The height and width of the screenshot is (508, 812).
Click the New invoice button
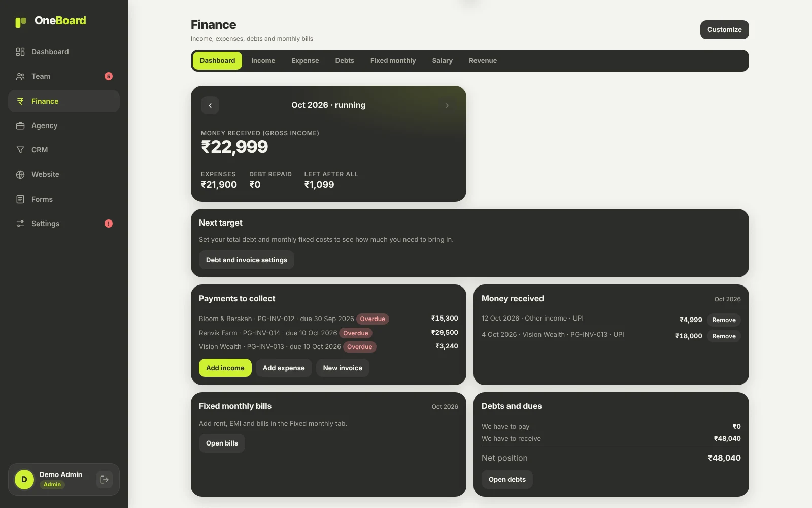click(343, 368)
